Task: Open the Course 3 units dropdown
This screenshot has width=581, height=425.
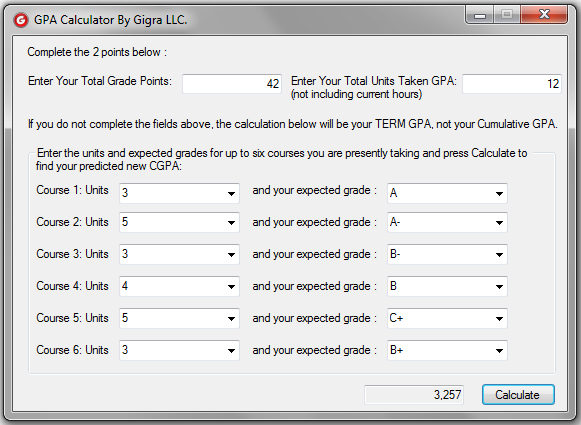Action: coord(179,254)
